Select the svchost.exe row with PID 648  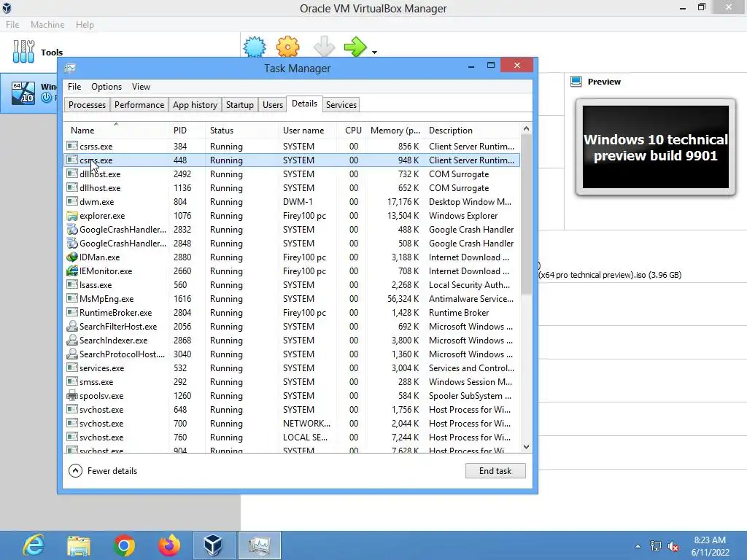292,410
